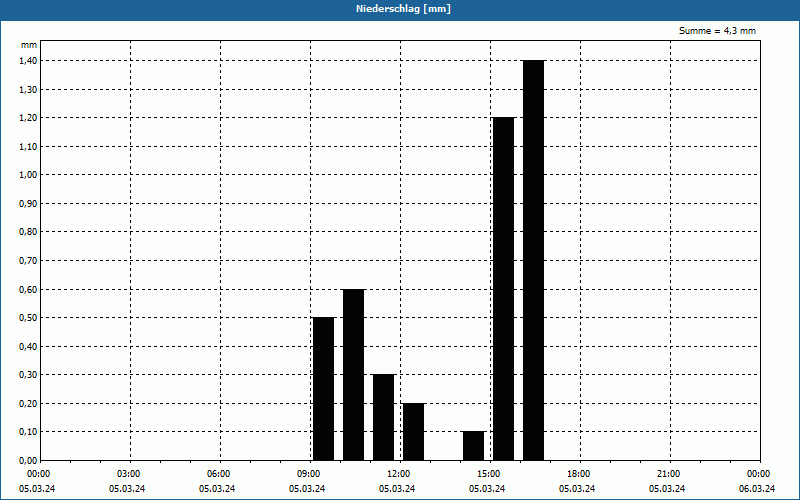The width and height of the screenshot is (800, 500).
Task: Click the 15:00 time axis label
Action: [489, 474]
